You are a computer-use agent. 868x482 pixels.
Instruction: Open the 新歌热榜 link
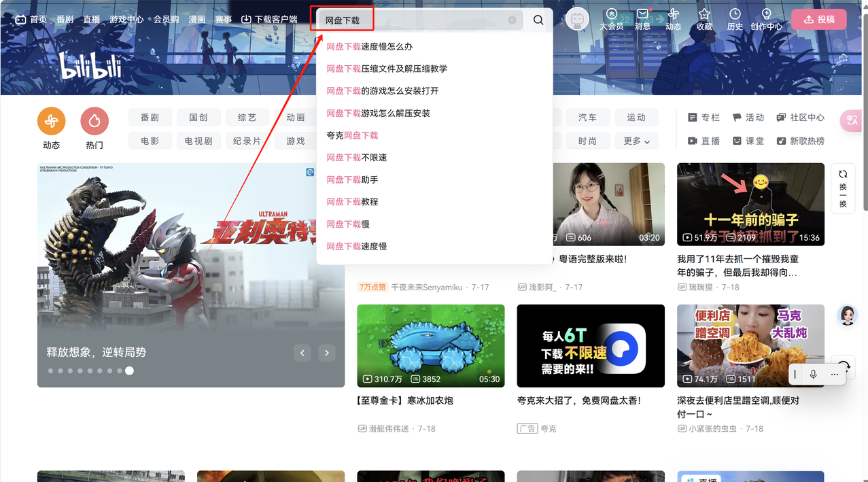coord(801,141)
